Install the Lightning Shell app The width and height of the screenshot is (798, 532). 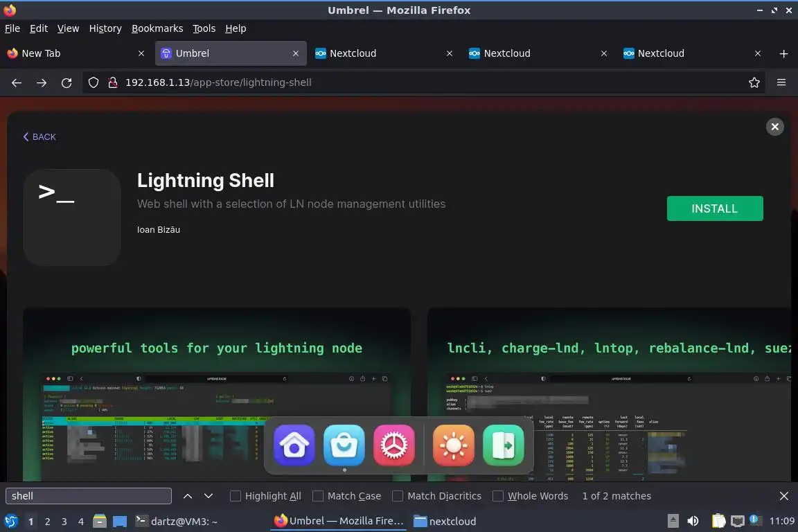point(715,209)
